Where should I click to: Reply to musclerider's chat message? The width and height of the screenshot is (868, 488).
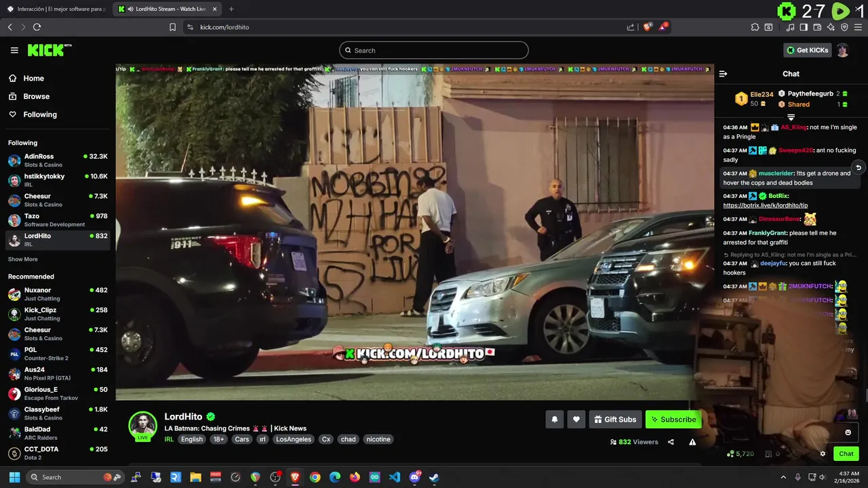(x=858, y=167)
